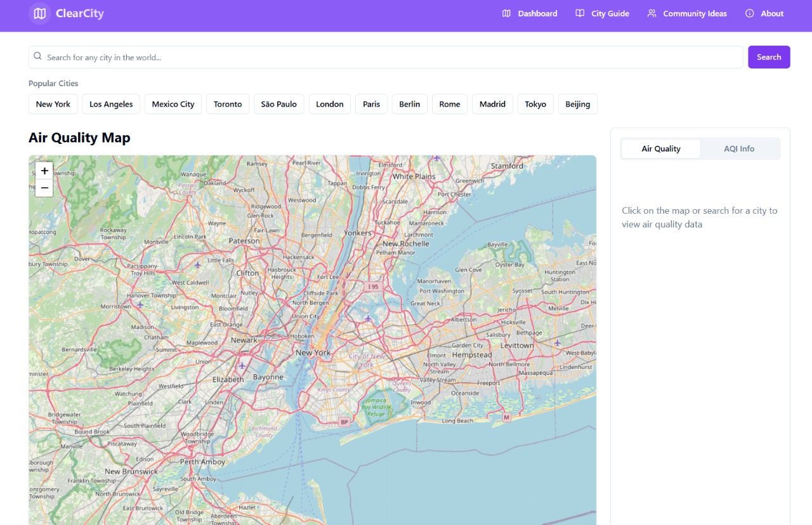Image resolution: width=812 pixels, height=525 pixels.
Task: Select the Air Quality tab
Action: tap(660, 149)
